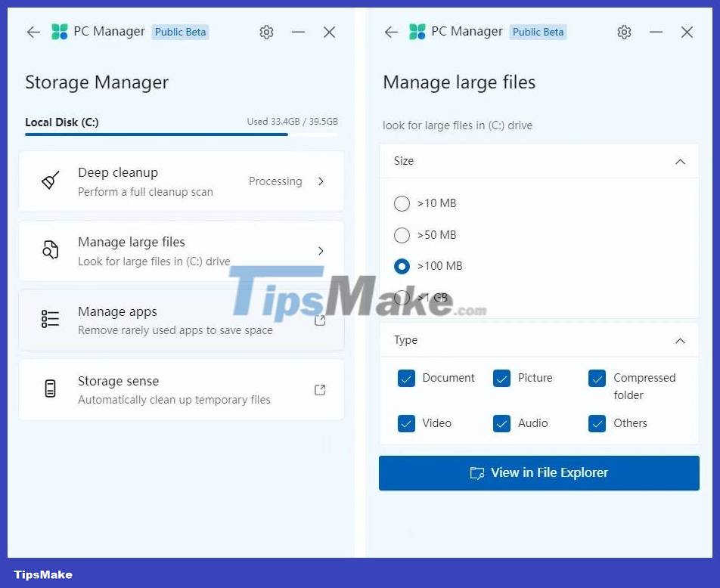720x588 pixels.
Task: Collapse the Size section
Action: (x=679, y=161)
